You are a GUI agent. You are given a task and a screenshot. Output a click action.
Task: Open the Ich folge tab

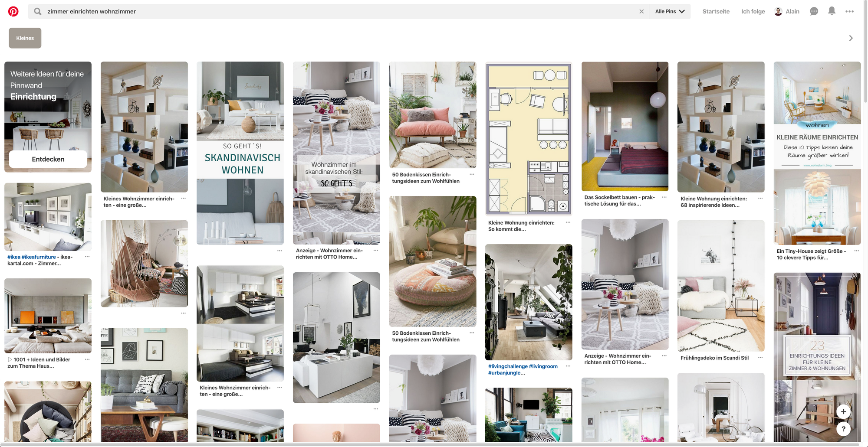tap(753, 12)
